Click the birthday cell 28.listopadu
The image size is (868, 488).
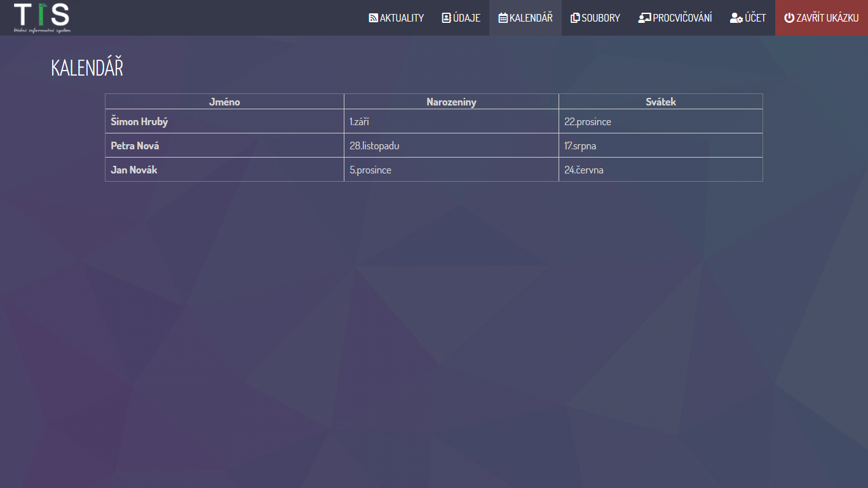point(374,146)
